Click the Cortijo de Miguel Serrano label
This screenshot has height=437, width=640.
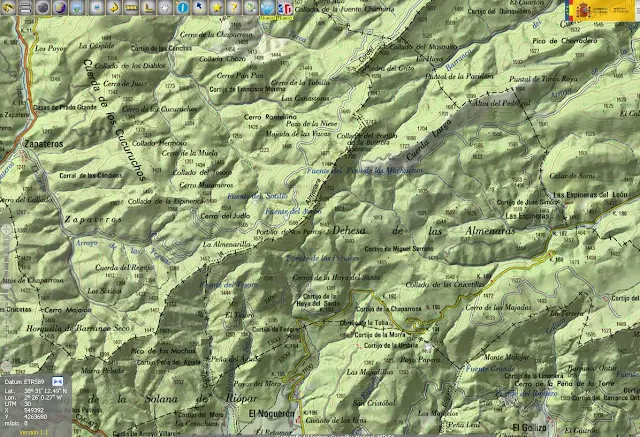pos(399,248)
